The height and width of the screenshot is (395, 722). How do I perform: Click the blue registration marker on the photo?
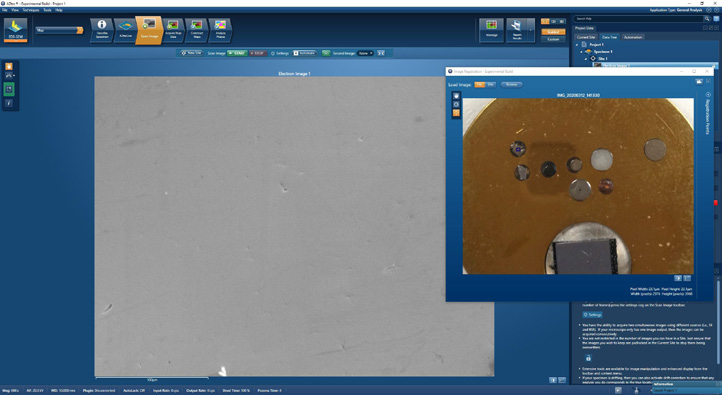(x=518, y=149)
